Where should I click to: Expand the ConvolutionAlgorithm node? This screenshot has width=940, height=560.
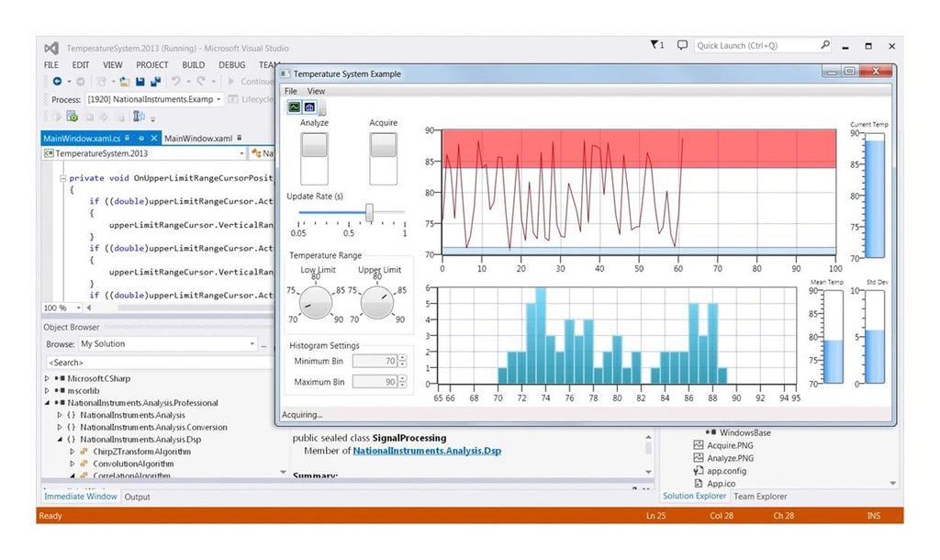pyautogui.click(x=72, y=465)
